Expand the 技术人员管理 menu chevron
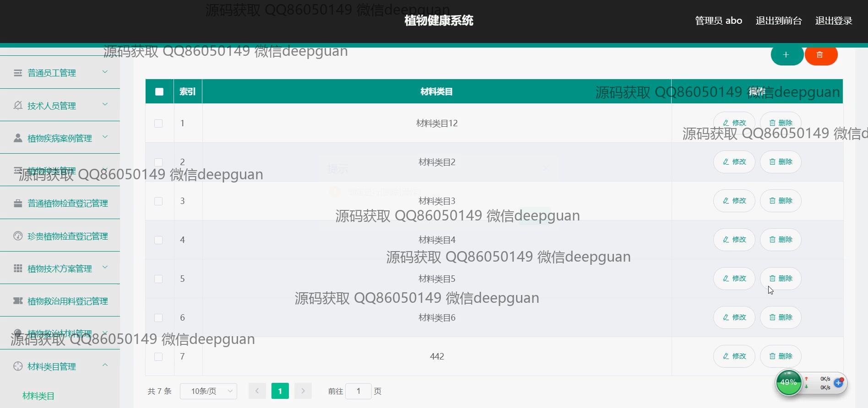868x408 pixels. point(105,104)
